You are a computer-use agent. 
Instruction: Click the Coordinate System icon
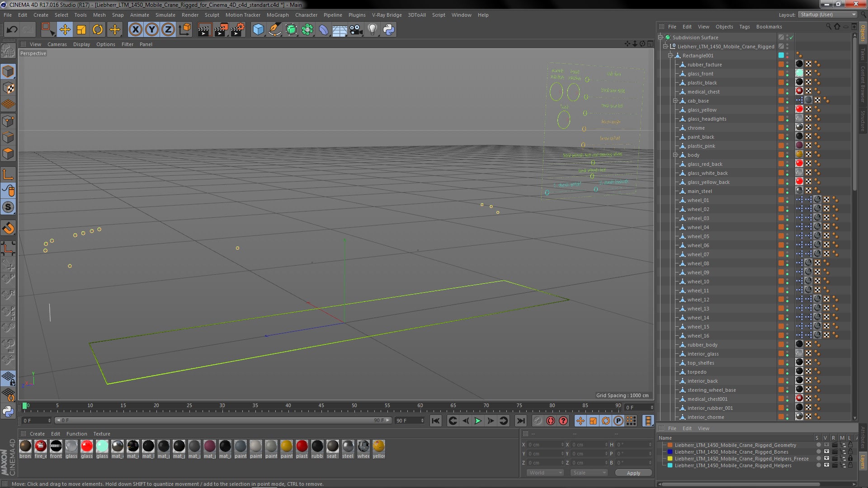(185, 30)
